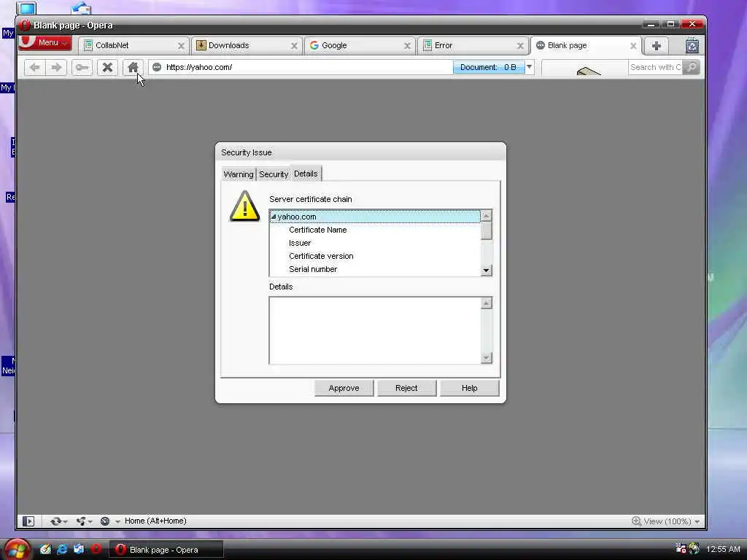
Task: Close the Error tab
Action: 520,46
